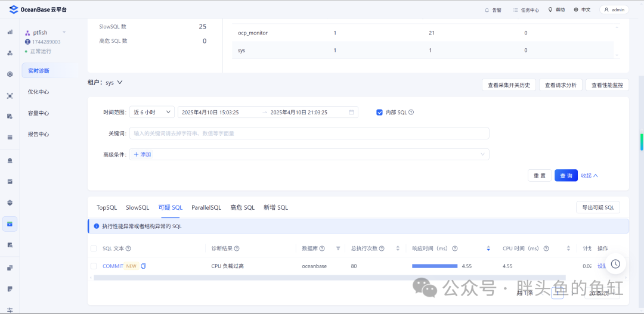Open the bar chart overview icon in sidebar
The width and height of the screenshot is (644, 314).
pyautogui.click(x=10, y=32)
